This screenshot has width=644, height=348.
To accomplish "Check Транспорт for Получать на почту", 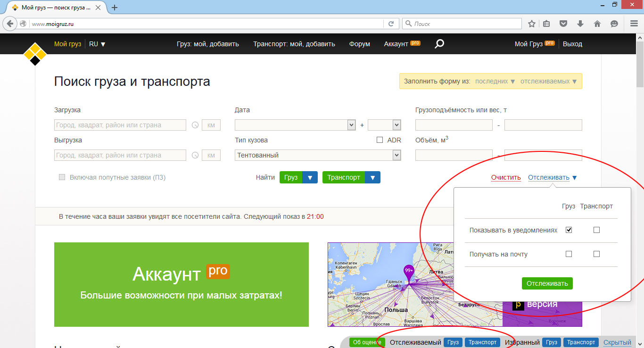I will (596, 254).
